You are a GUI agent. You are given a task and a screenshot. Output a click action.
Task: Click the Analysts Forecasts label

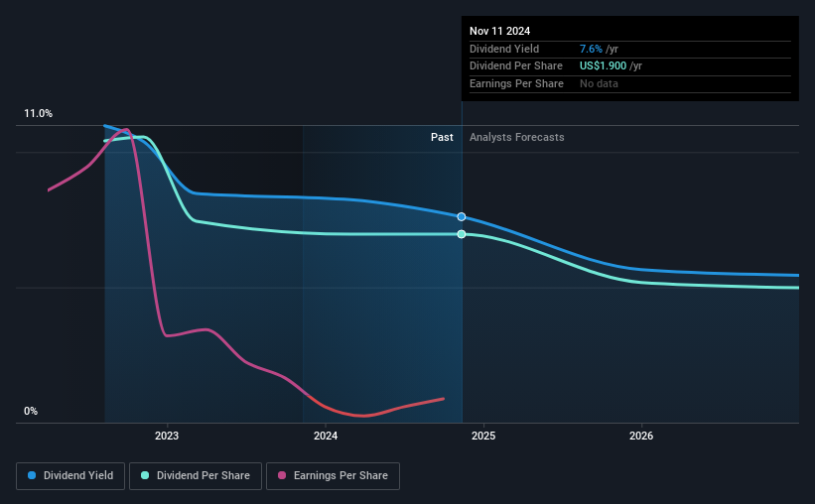[516, 137]
